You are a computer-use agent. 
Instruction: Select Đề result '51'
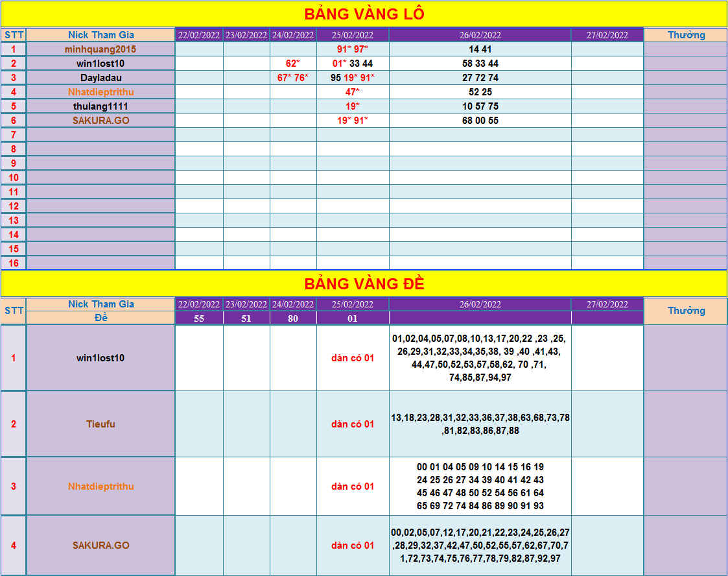(x=246, y=318)
